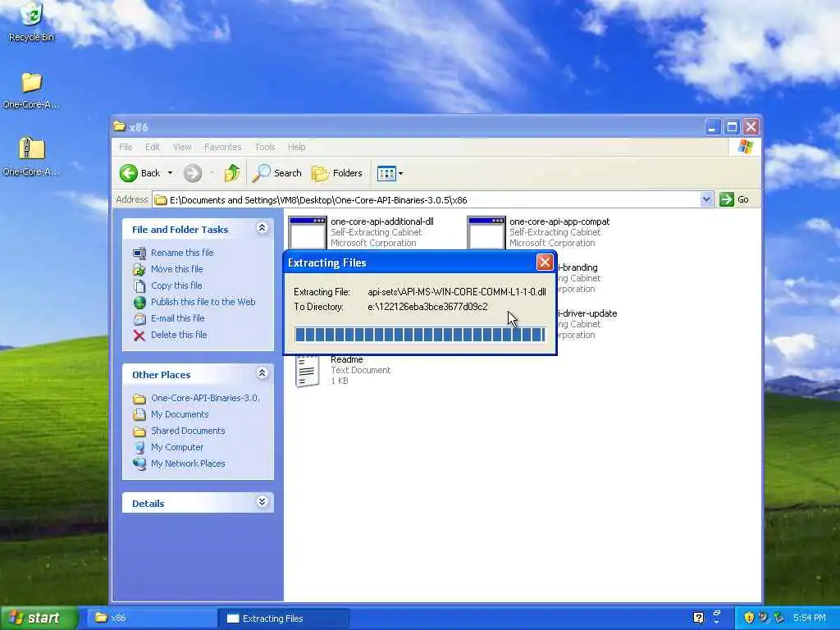Image resolution: width=840 pixels, height=630 pixels.
Task: Click the Start button
Action: point(38,618)
